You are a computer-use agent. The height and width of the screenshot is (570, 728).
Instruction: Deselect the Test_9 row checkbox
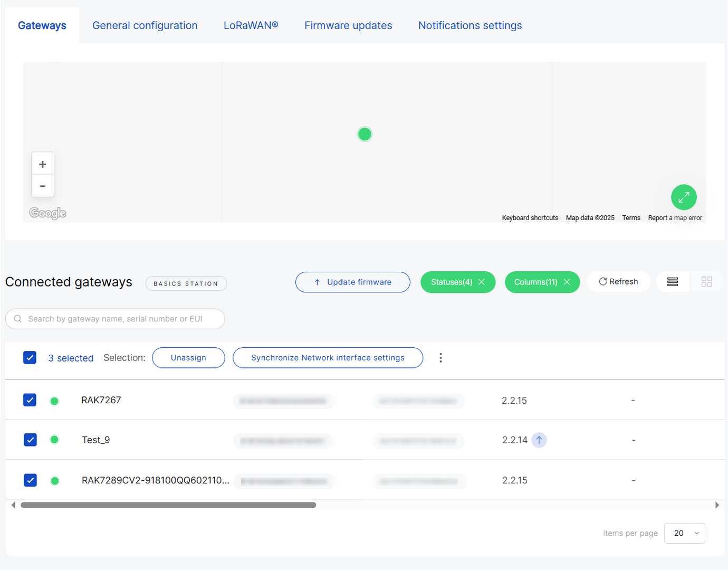pyautogui.click(x=30, y=440)
